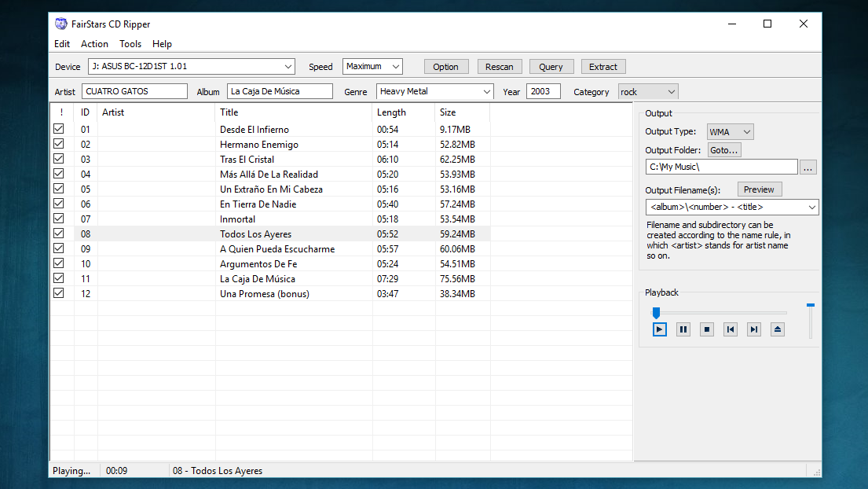Viewport: 868px width, 489px height.
Task: Click the Query button
Action: click(551, 67)
